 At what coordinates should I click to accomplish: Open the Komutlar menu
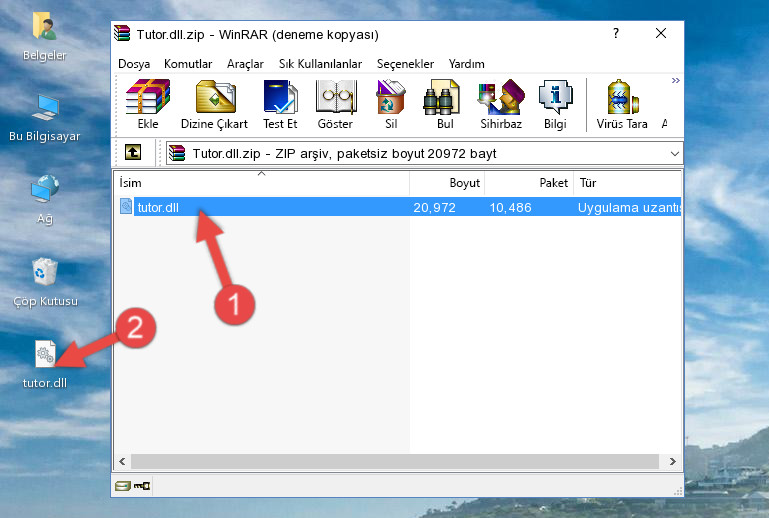[x=188, y=64]
